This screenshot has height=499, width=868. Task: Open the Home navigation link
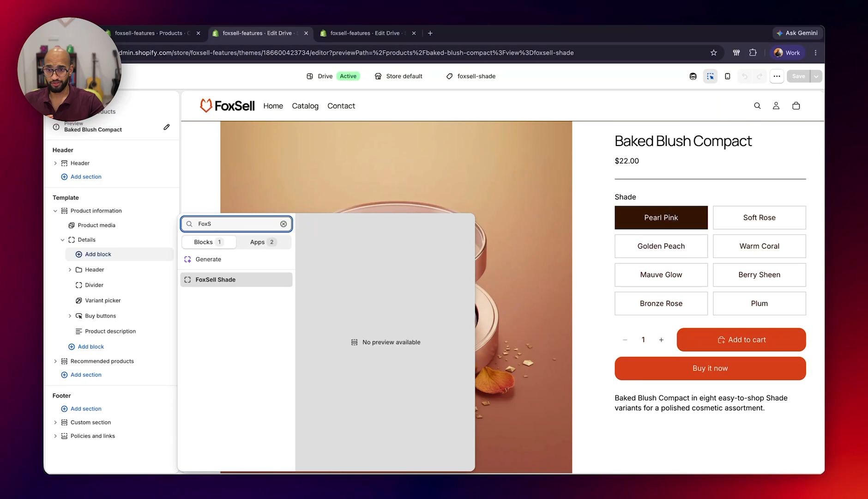273,106
